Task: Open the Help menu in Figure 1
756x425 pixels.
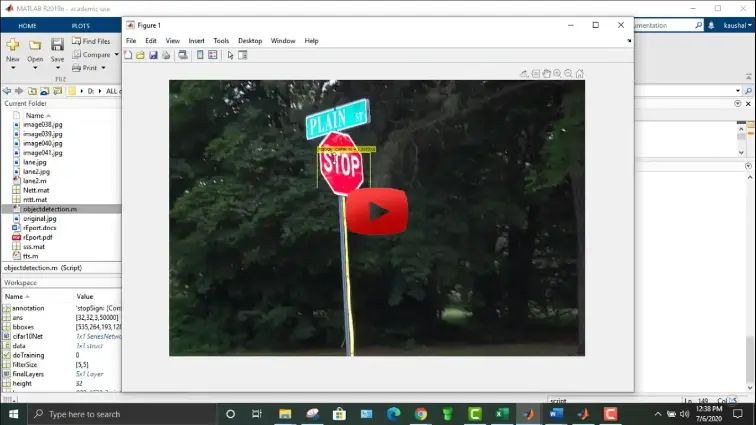Action: pos(311,41)
